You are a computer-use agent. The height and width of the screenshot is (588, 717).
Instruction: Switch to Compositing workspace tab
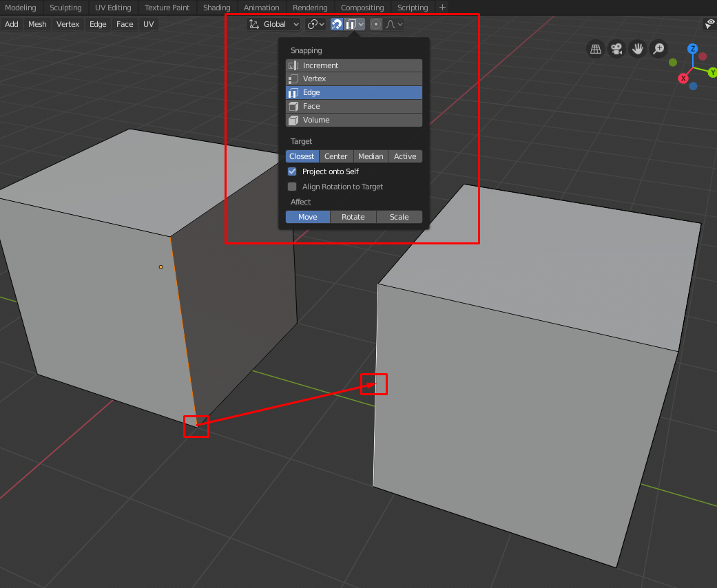pyautogui.click(x=362, y=8)
